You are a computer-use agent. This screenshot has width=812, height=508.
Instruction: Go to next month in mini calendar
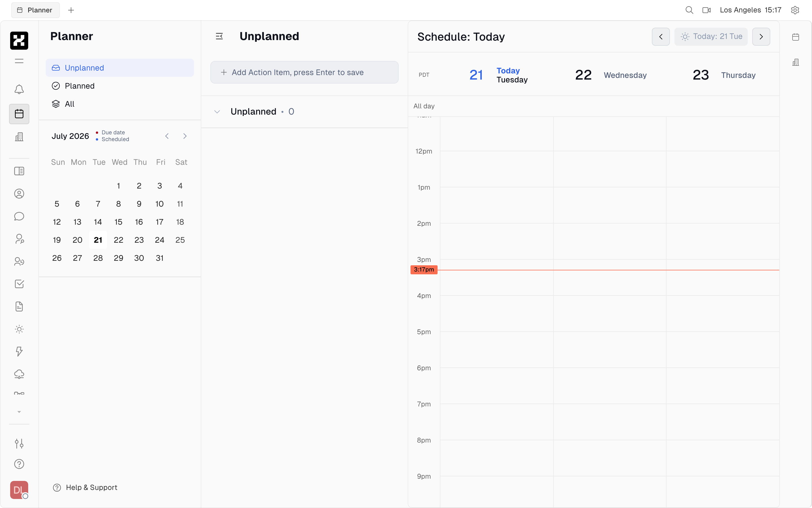(x=185, y=136)
